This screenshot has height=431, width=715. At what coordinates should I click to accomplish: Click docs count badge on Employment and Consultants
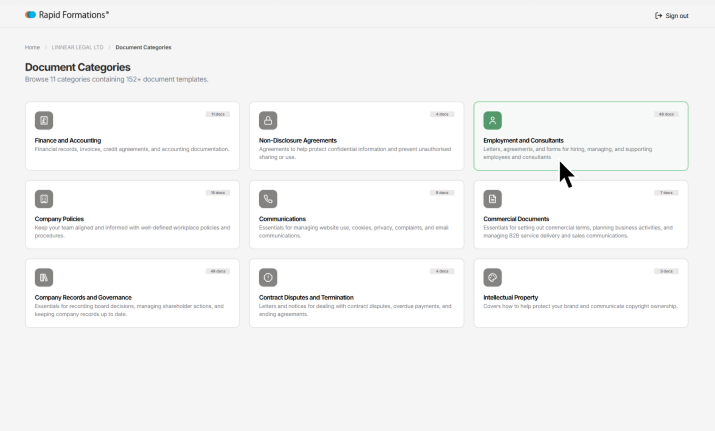point(666,114)
